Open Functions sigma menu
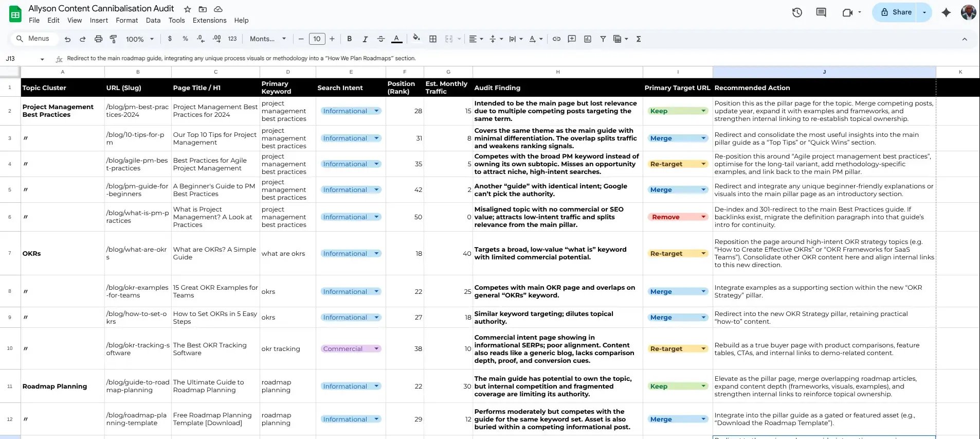 [639, 39]
